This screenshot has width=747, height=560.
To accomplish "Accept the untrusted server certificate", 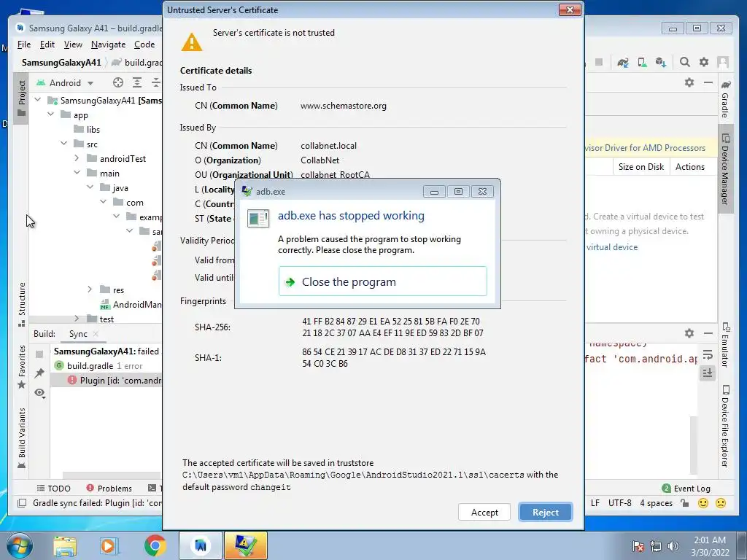I will [484, 513].
